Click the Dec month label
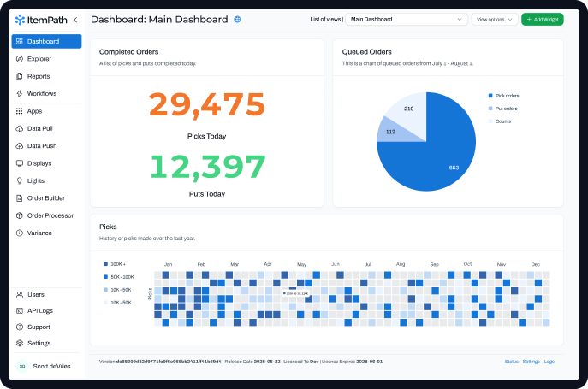The width and height of the screenshot is (588, 389). click(x=536, y=264)
